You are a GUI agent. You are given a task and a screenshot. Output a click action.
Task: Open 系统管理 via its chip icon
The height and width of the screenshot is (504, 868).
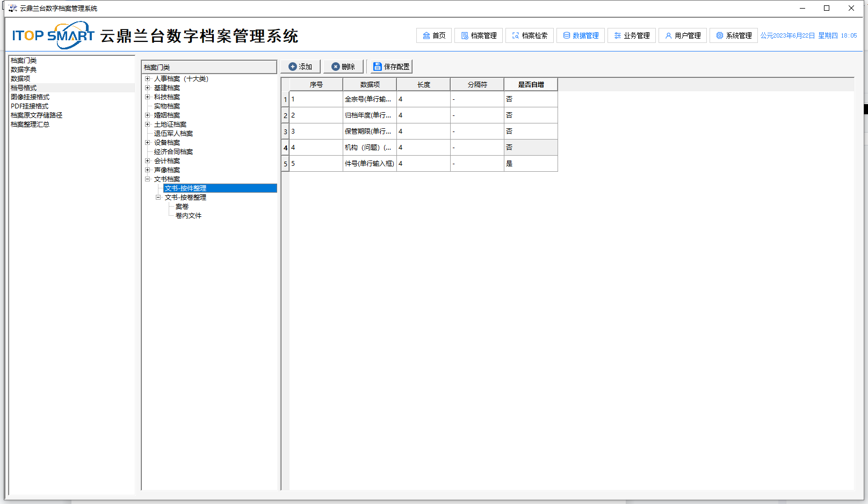[720, 35]
